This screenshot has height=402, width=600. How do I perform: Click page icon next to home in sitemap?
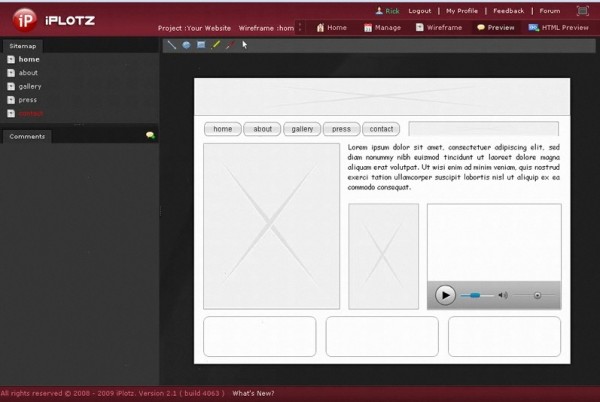pyautogui.click(x=11, y=59)
